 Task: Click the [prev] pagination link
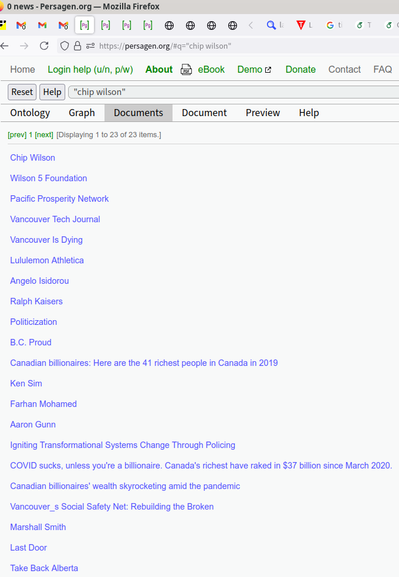(17, 135)
